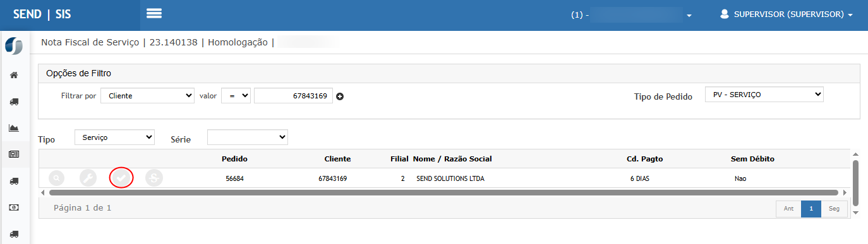This screenshot has height=244, width=868.
Task: Click the Página 1 de 1 text
Action: [x=82, y=207]
